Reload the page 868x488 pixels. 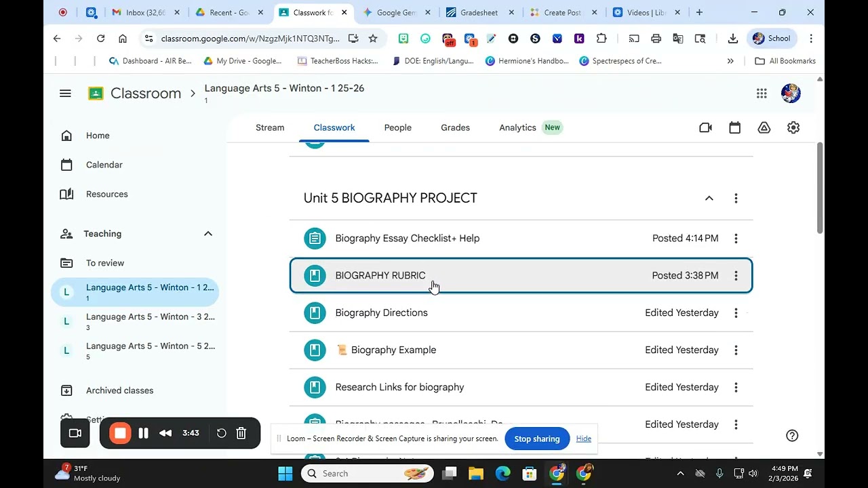(x=100, y=39)
